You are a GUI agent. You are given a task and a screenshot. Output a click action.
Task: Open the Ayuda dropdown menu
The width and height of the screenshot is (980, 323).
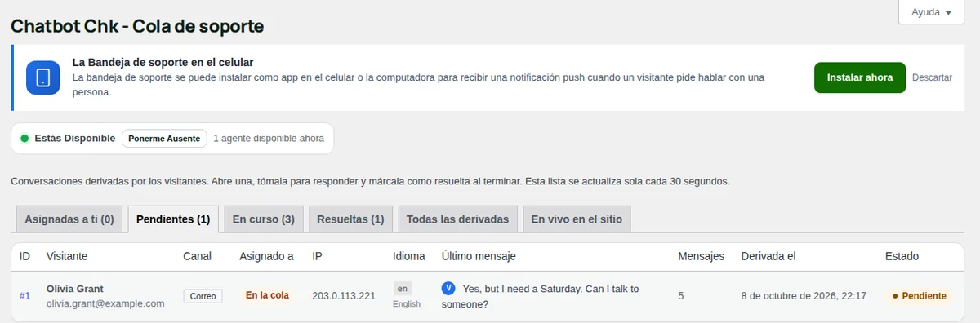[931, 12]
